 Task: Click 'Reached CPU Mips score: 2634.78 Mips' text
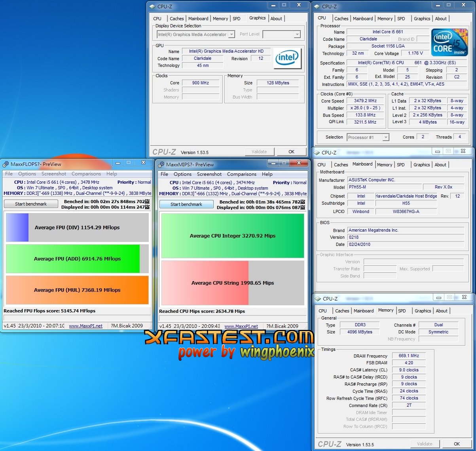(x=202, y=311)
